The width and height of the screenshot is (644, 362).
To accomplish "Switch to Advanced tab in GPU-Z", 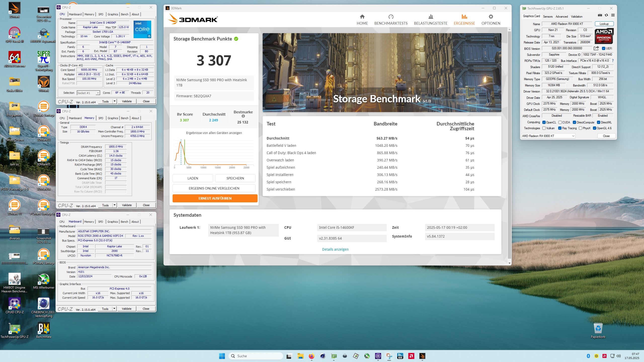I will 561,17.
